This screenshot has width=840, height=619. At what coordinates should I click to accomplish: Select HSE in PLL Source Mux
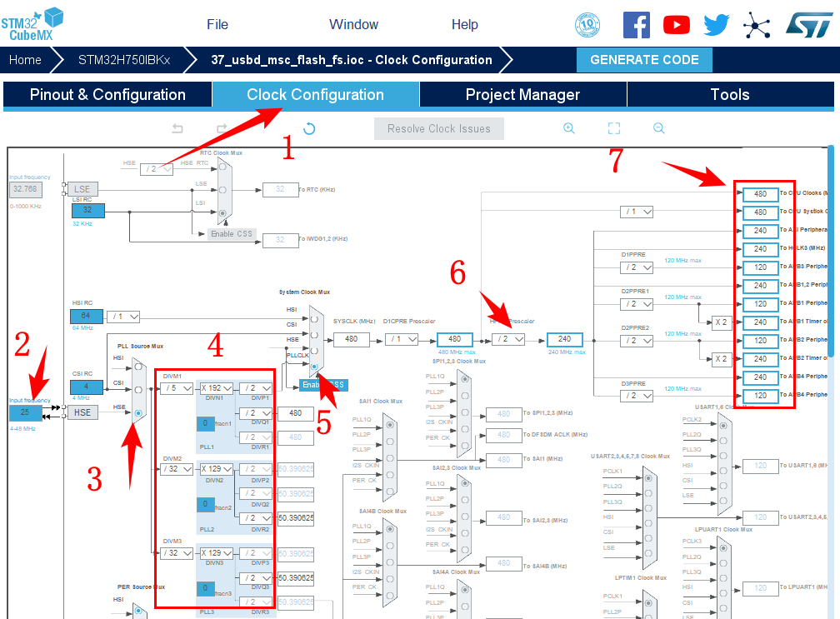click(138, 412)
